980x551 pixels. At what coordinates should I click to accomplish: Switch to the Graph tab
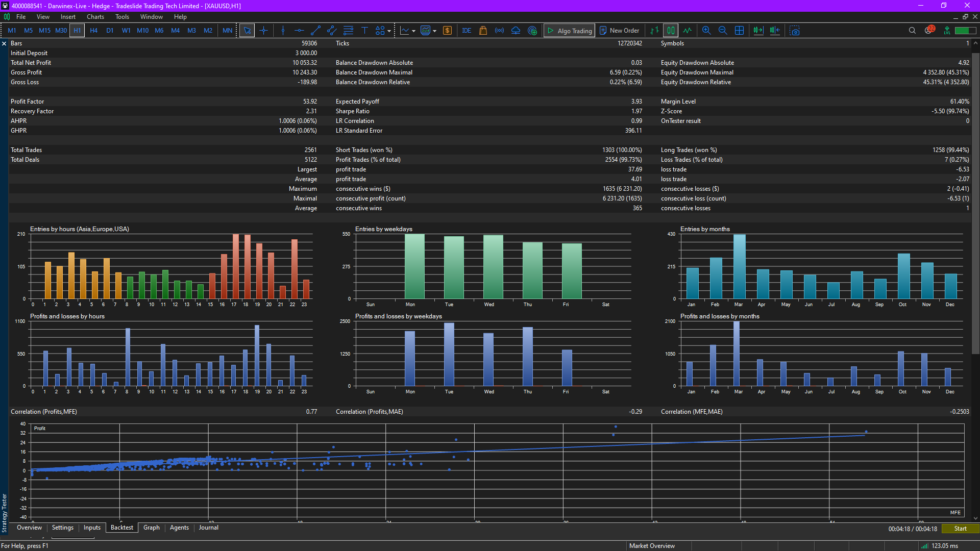click(x=151, y=528)
